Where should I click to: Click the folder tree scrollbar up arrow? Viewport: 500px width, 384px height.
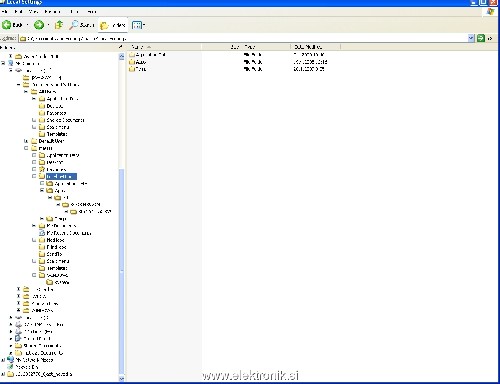(x=121, y=57)
